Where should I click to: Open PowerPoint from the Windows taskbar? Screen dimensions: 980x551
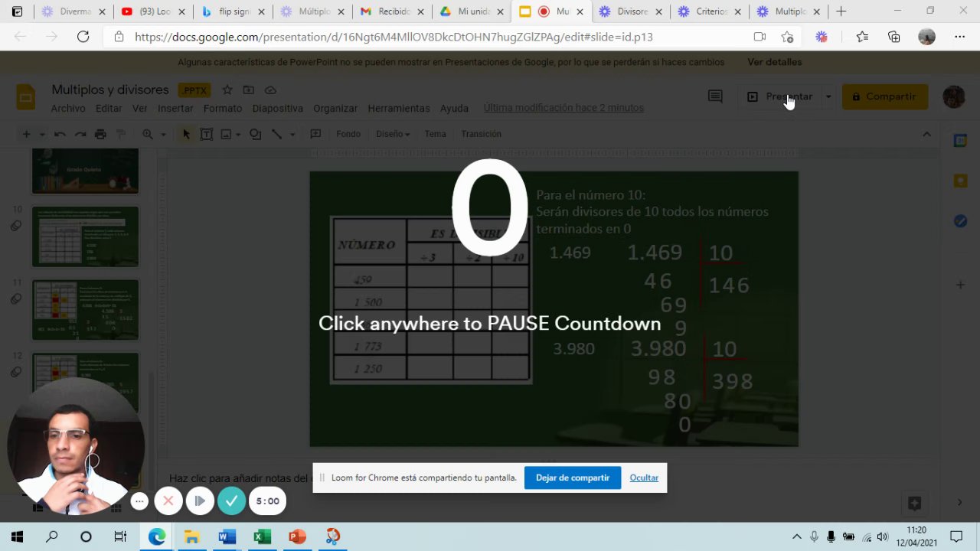pos(297,536)
